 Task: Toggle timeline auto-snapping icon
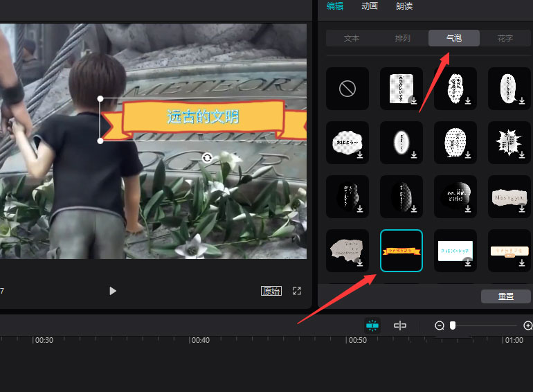372,326
